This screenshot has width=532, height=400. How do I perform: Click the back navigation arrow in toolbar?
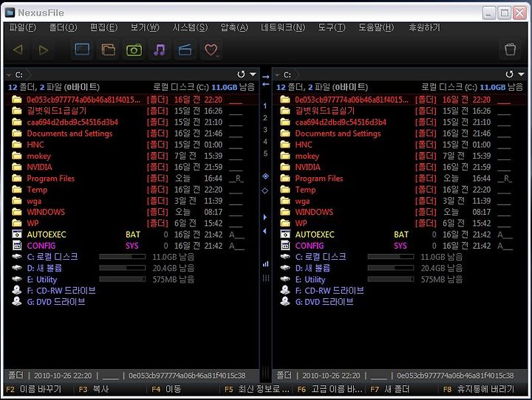(x=18, y=50)
